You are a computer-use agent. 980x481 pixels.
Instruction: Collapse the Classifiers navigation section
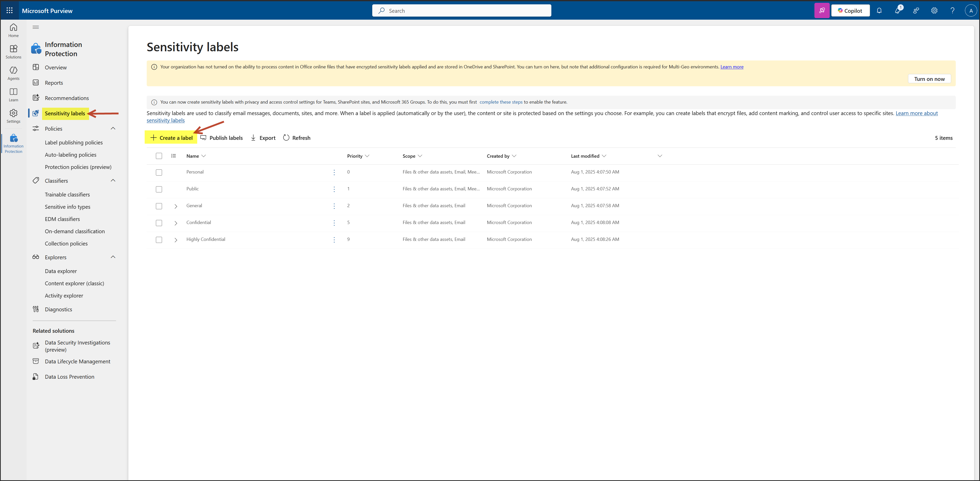pyautogui.click(x=113, y=180)
